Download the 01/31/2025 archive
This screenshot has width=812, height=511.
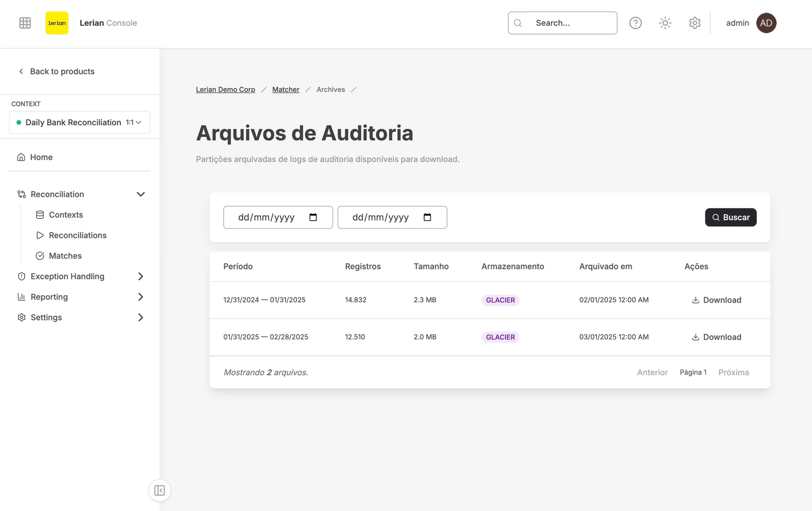717,337
